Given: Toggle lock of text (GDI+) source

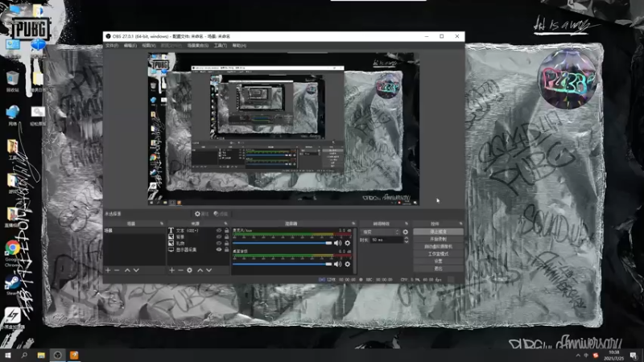Looking at the screenshot, I should [226, 231].
